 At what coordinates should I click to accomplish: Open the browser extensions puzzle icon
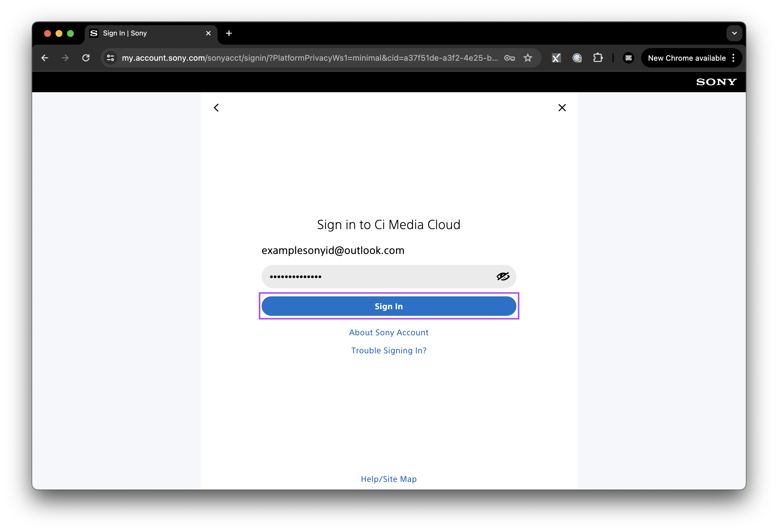coord(598,58)
